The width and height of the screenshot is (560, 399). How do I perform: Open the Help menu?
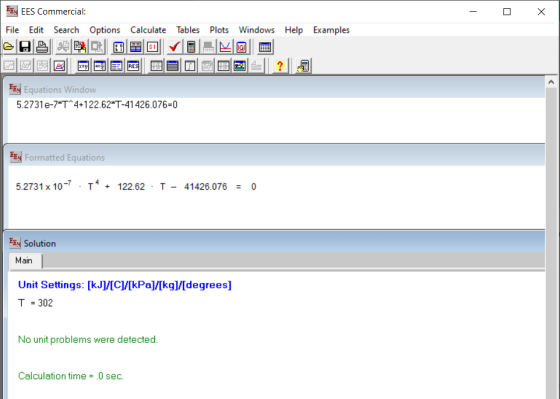coord(294,30)
